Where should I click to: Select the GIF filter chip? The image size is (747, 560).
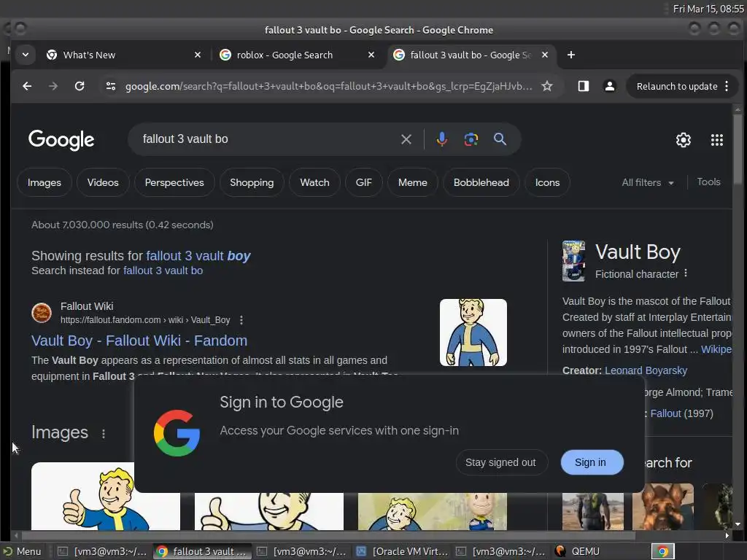[x=363, y=182]
